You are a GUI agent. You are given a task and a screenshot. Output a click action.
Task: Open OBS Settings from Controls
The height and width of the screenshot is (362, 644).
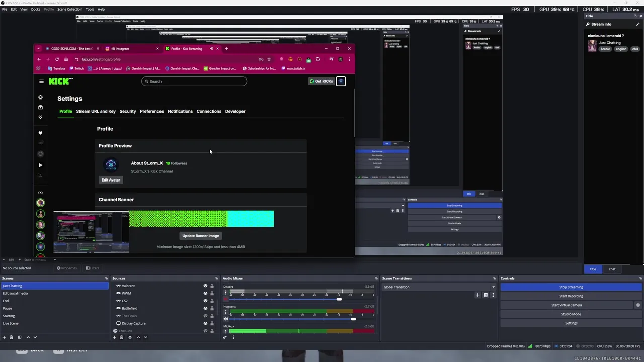[571, 323]
